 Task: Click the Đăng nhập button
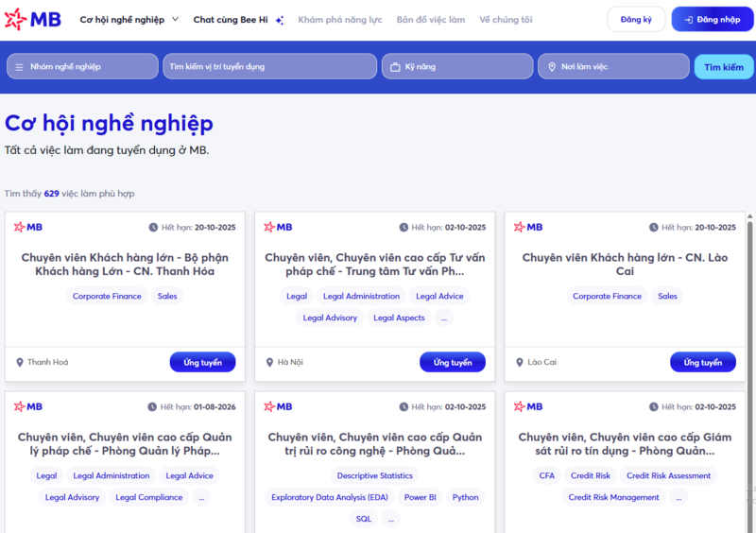pos(713,19)
